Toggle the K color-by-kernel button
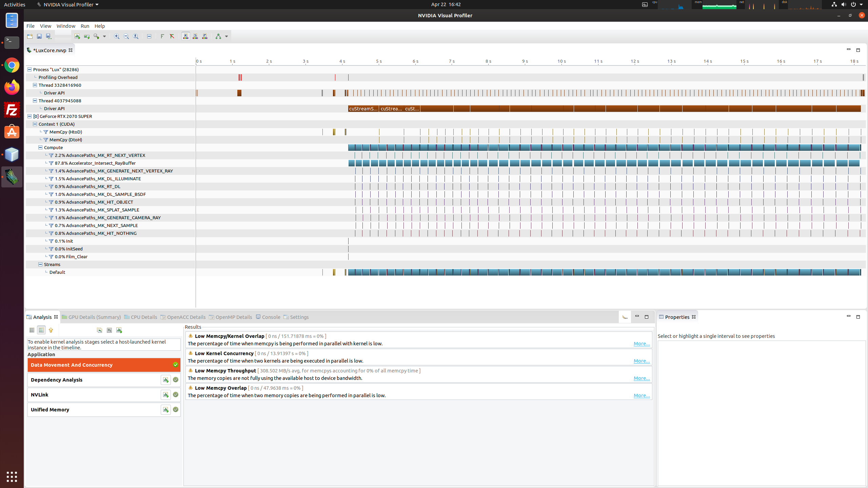Image resolution: width=868 pixels, height=488 pixels. tap(186, 36)
